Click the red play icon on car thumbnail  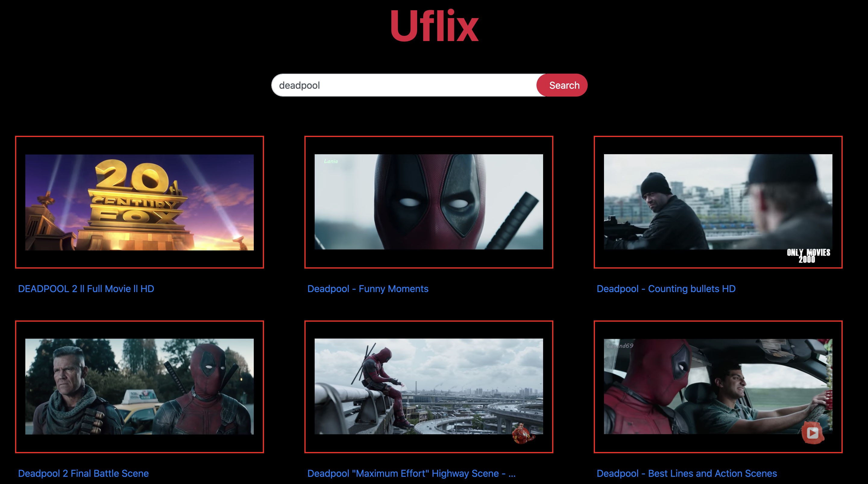(813, 433)
